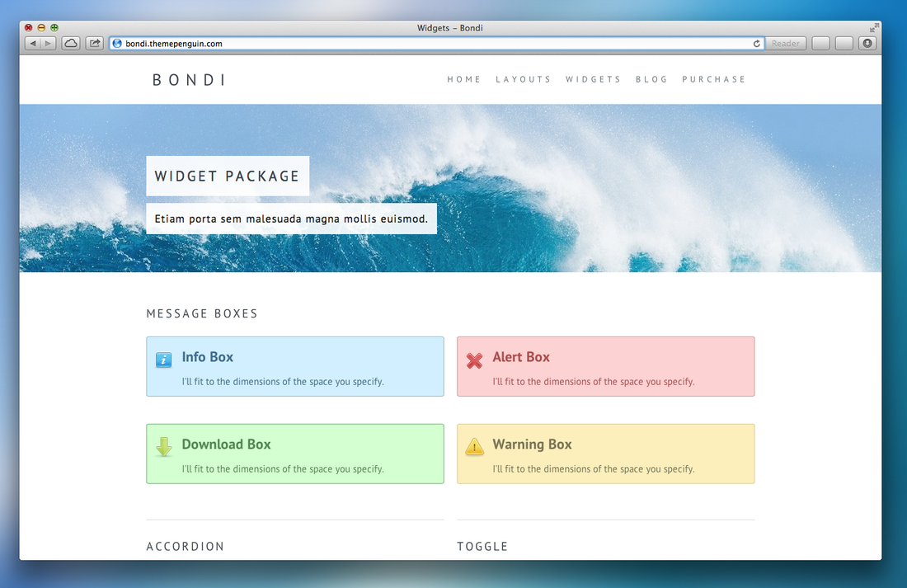The width and height of the screenshot is (907, 588).
Task: Open the Downloads button in the toolbar
Action: pos(867,44)
